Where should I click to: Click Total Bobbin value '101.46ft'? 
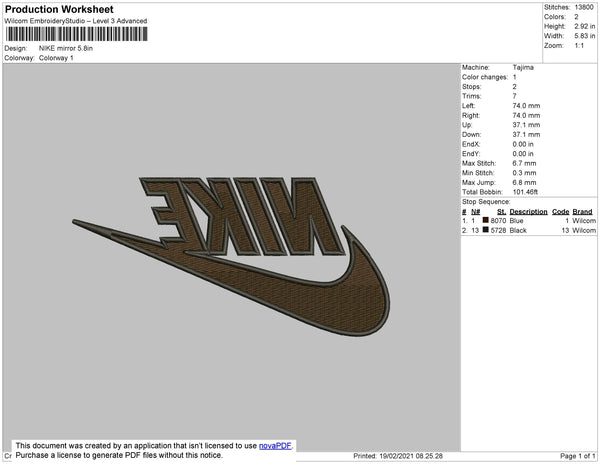[x=525, y=192]
